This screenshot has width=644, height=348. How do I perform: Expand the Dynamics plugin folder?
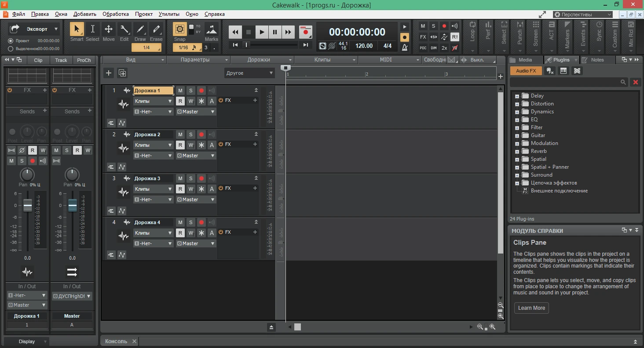tap(517, 112)
